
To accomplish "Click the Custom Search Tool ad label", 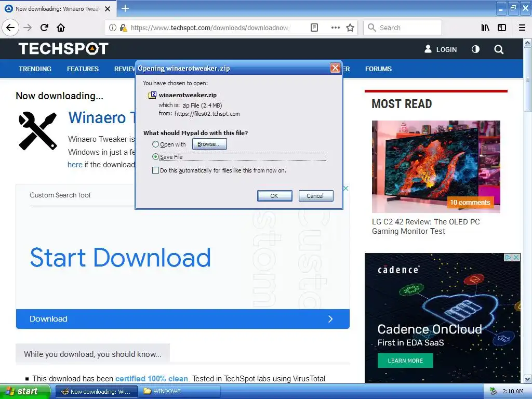I will (x=60, y=195).
